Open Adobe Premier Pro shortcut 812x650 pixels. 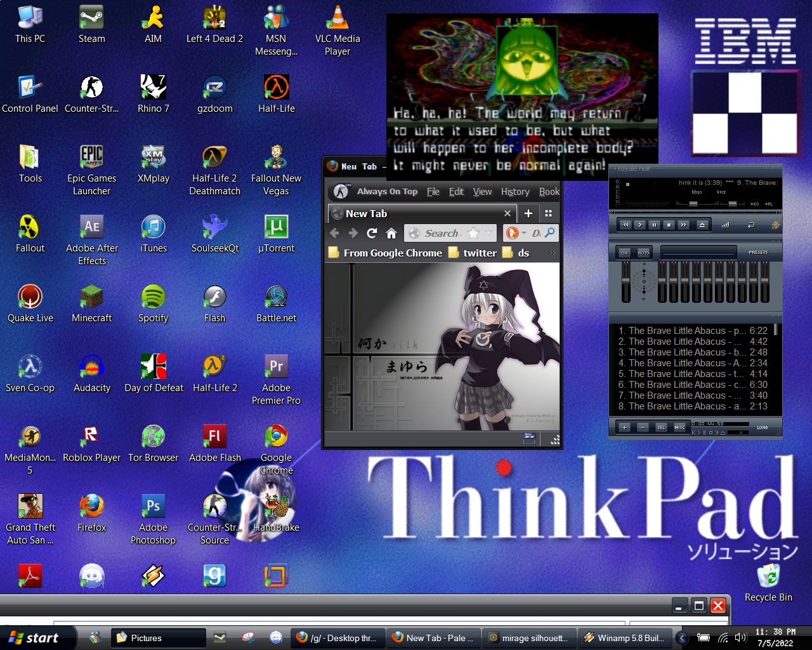(276, 380)
